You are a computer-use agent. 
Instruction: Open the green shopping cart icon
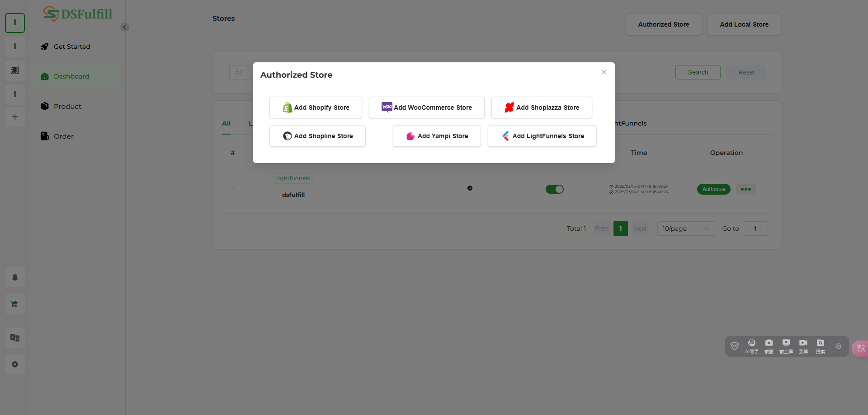point(15,304)
